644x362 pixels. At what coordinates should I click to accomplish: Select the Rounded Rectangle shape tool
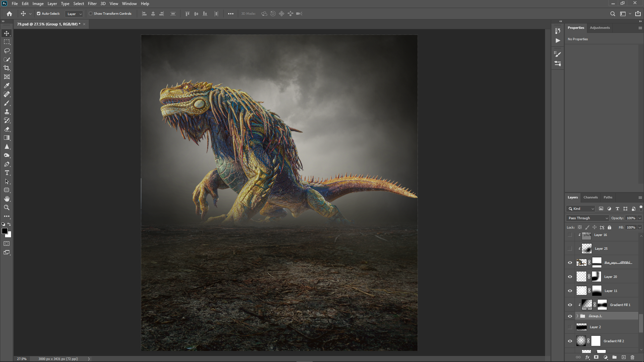coord(7,190)
